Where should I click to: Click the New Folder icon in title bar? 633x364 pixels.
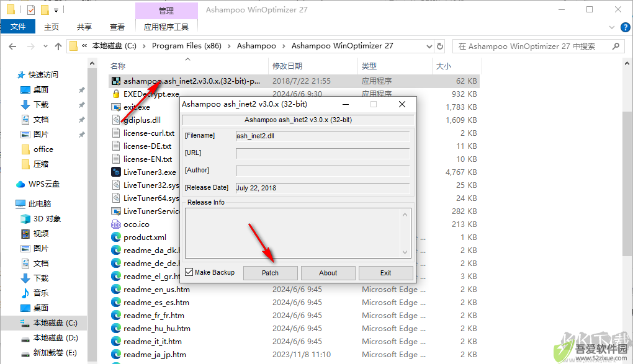point(45,9)
